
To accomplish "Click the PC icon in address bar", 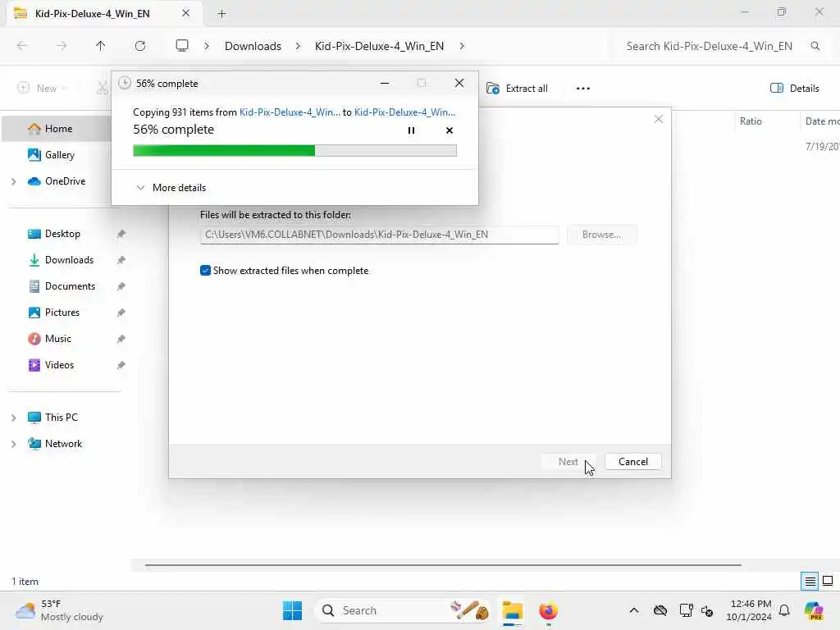I will 182,46.
